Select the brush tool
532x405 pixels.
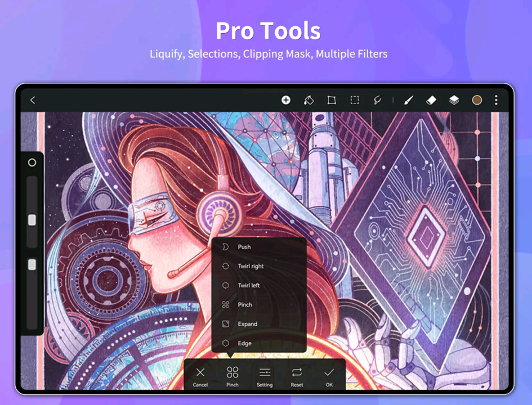[409, 100]
